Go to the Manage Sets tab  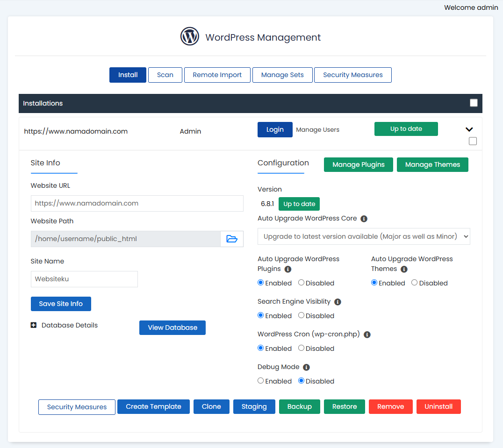282,75
